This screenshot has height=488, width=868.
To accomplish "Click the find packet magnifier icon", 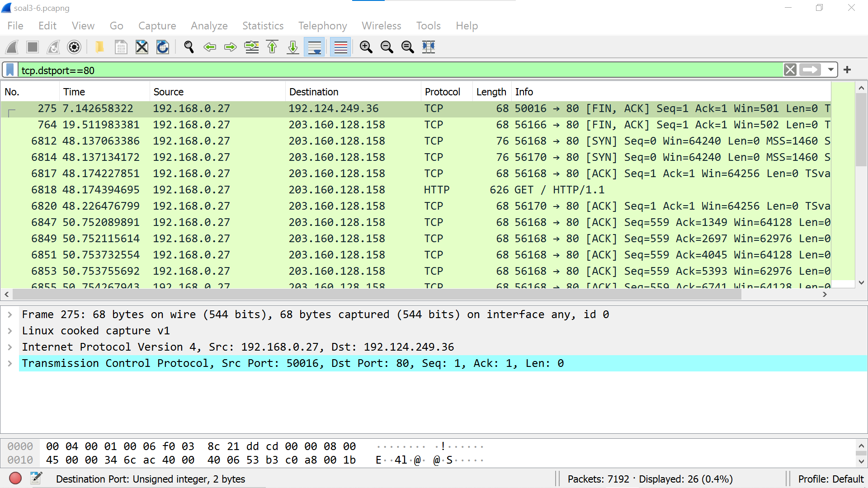I will click(x=189, y=47).
